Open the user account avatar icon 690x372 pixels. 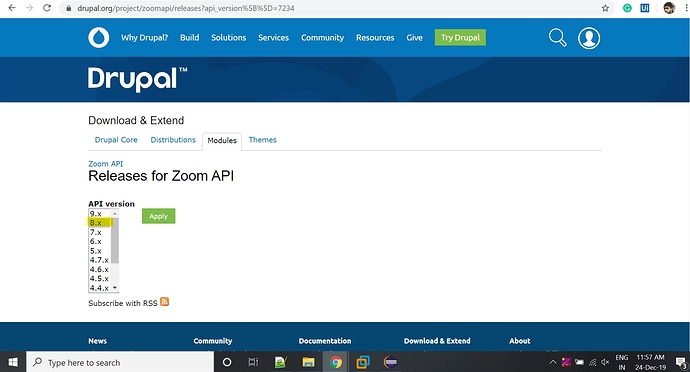589,38
